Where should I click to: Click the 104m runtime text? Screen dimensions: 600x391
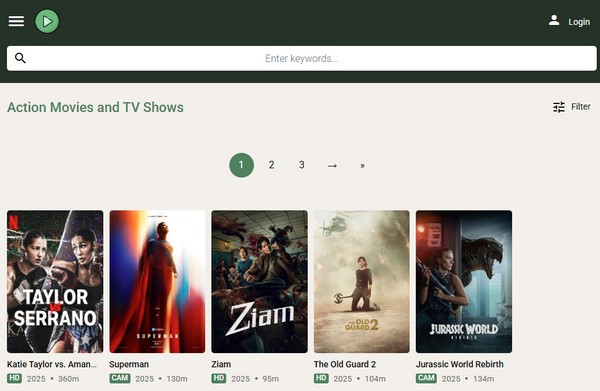pyautogui.click(x=375, y=379)
